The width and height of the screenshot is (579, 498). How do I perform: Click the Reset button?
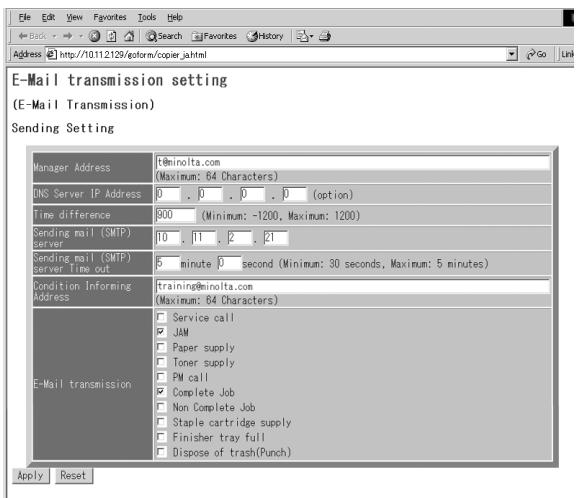(x=73, y=475)
